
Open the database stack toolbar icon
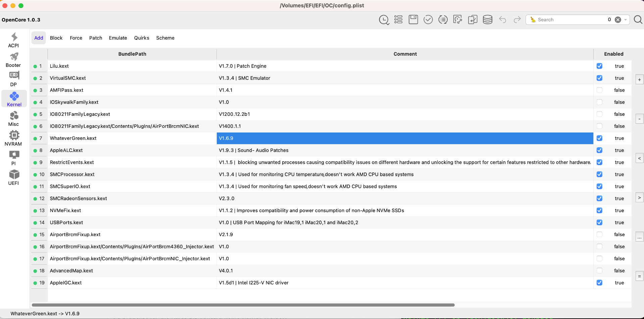click(488, 20)
